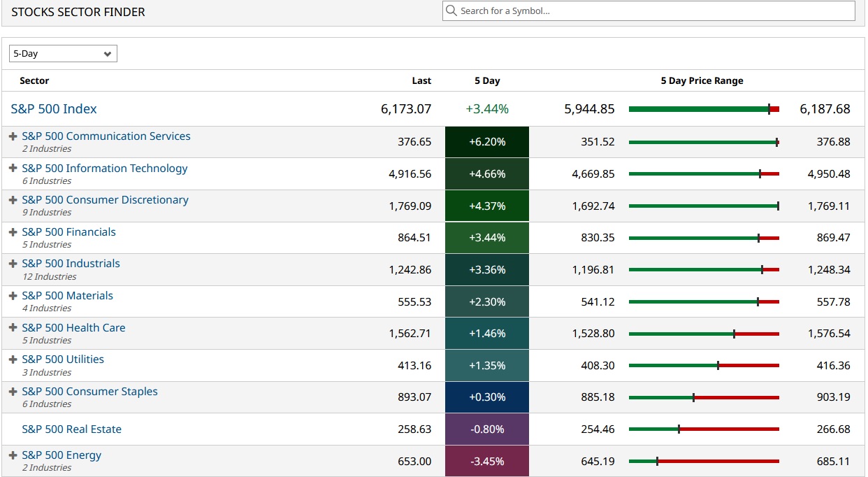Click the +1.46% Health Care cell
868x477 pixels.
[x=487, y=334]
